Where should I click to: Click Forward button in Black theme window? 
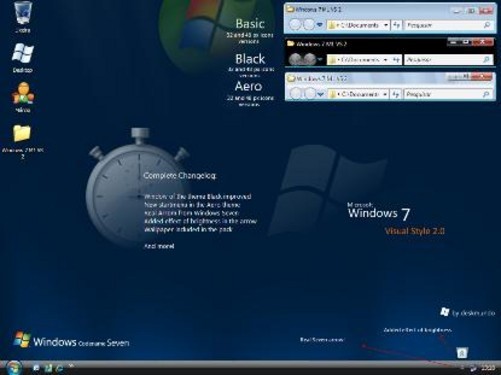pos(310,59)
